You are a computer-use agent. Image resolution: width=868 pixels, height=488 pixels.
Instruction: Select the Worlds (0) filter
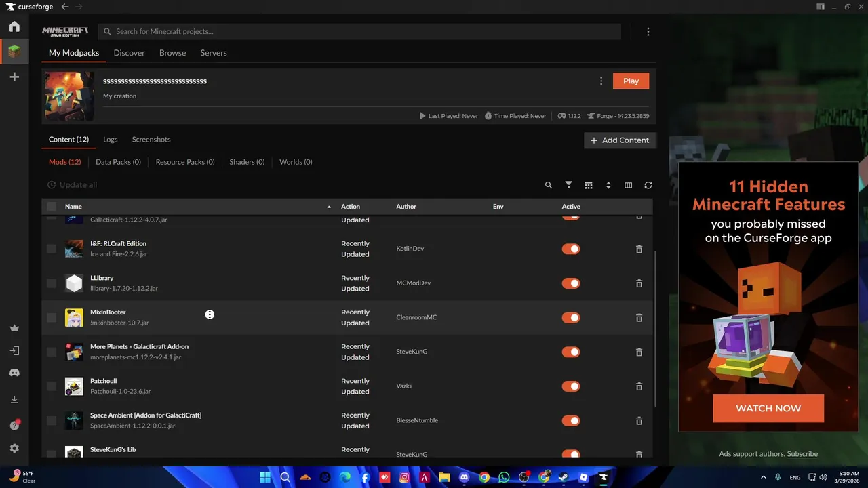click(x=296, y=162)
